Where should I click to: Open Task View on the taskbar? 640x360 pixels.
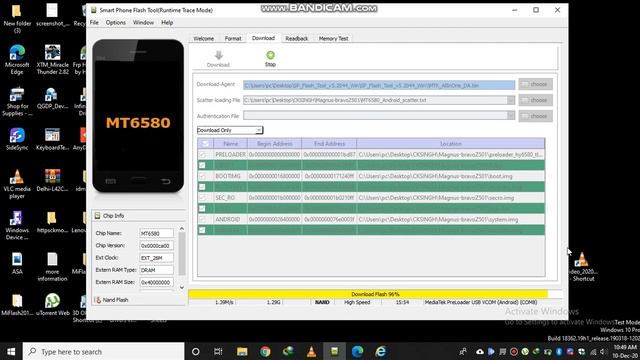(x=218, y=351)
